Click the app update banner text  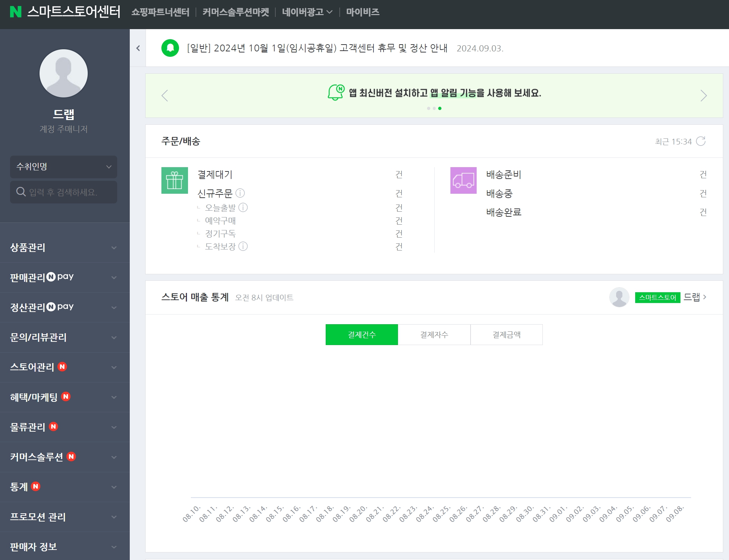(445, 93)
